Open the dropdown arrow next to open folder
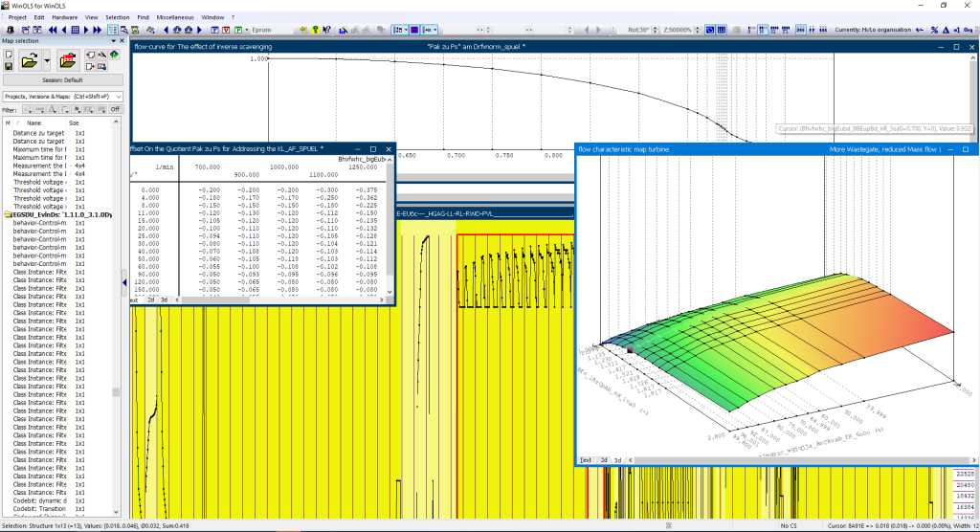This screenshot has width=980, height=532. pyautogui.click(x=47, y=60)
